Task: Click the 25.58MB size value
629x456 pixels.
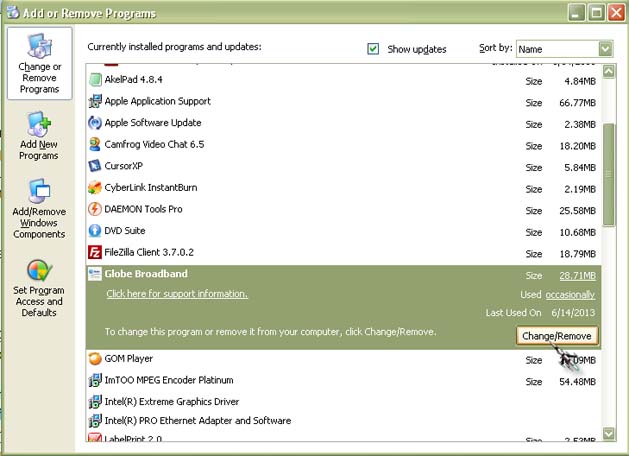Action: pos(578,211)
